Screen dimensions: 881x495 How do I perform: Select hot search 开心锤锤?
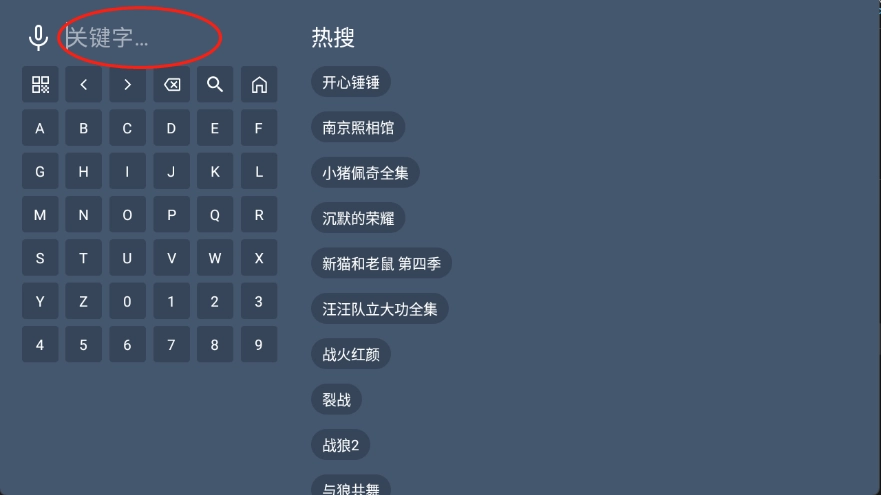point(351,83)
